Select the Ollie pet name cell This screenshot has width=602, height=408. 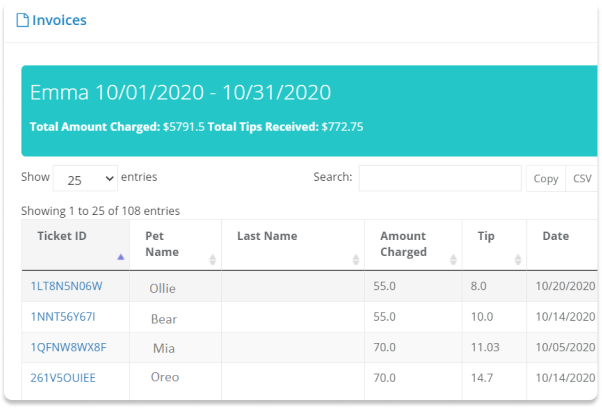click(162, 288)
